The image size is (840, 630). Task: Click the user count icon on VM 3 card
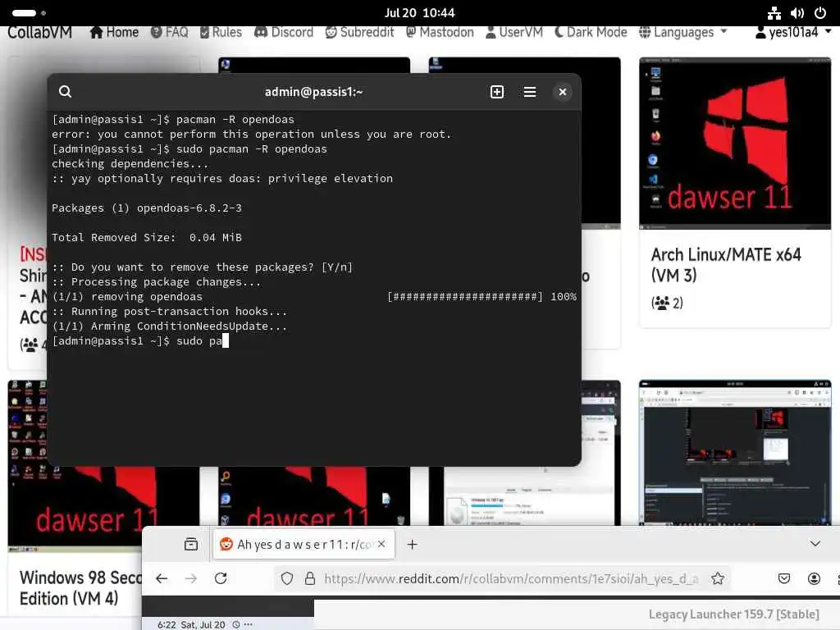661,303
